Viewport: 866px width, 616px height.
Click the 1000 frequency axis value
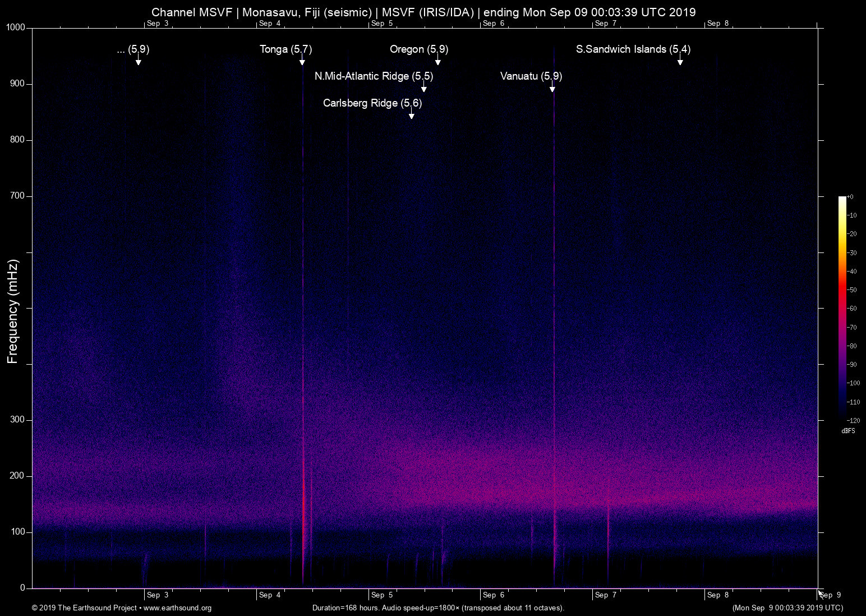pos(16,28)
